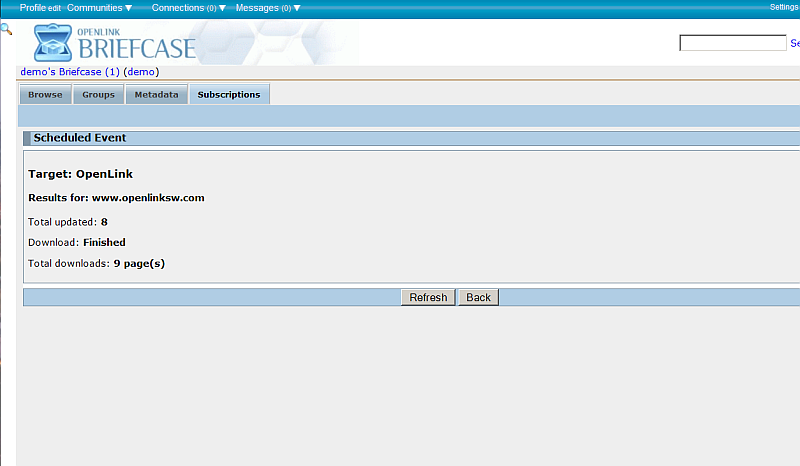Click the Refresh button
Viewport: 800px width, 466px height.
[428, 298]
